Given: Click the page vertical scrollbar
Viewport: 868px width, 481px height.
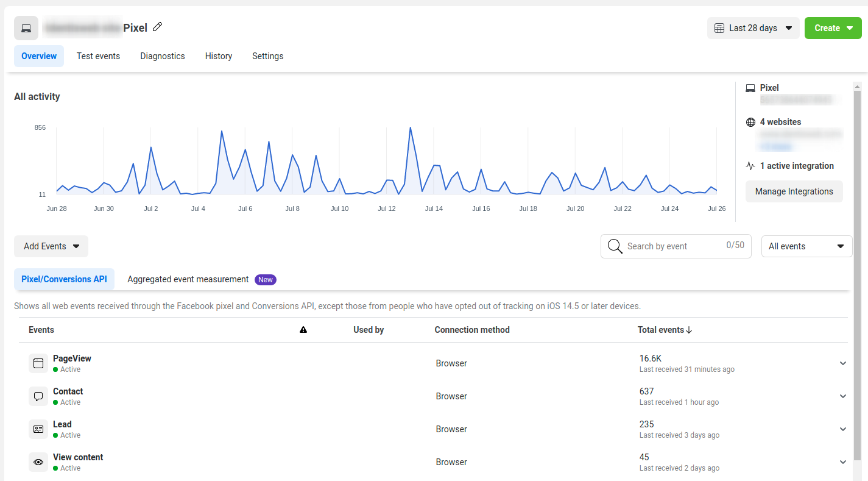Looking at the screenshot, I should 857,274.
